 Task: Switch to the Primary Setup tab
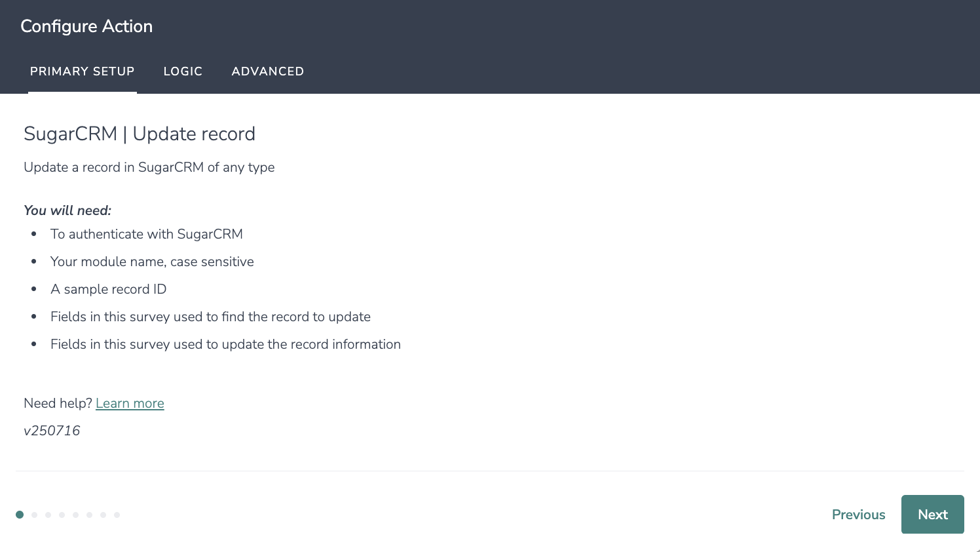pyautogui.click(x=83, y=71)
